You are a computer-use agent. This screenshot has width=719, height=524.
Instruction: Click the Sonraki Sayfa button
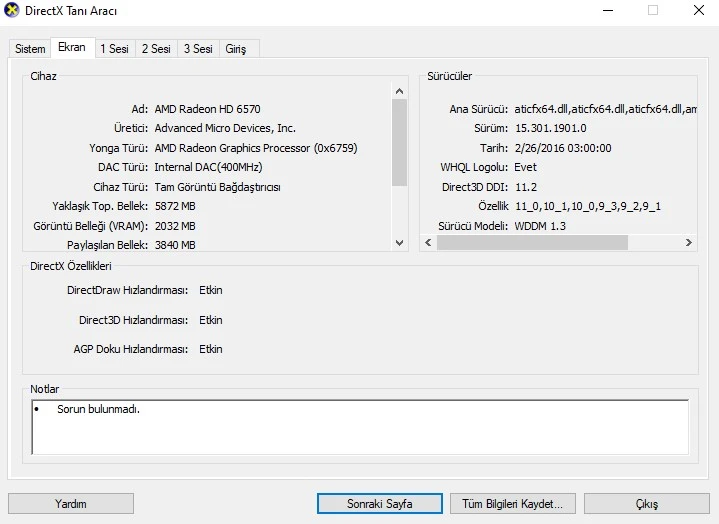coord(380,504)
